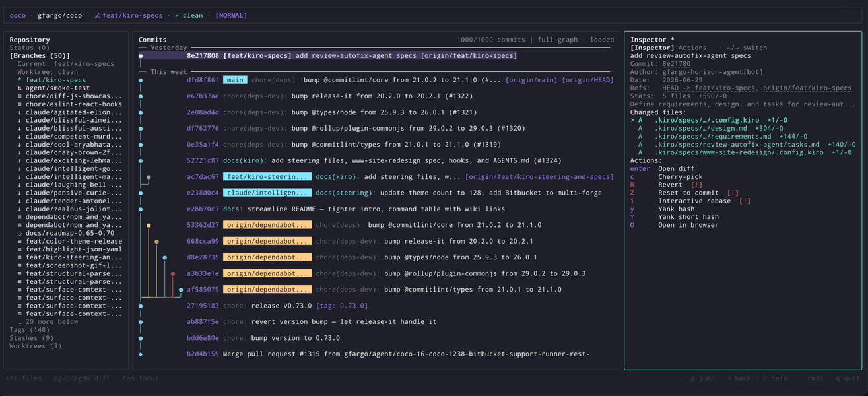The width and height of the screenshot is (868, 396).
Task: Click the checkmark clean status in header
Action: tap(189, 15)
